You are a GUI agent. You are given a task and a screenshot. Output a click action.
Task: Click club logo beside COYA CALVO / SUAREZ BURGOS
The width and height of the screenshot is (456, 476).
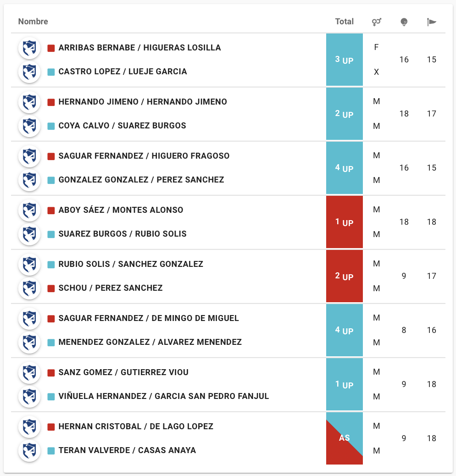click(x=29, y=126)
